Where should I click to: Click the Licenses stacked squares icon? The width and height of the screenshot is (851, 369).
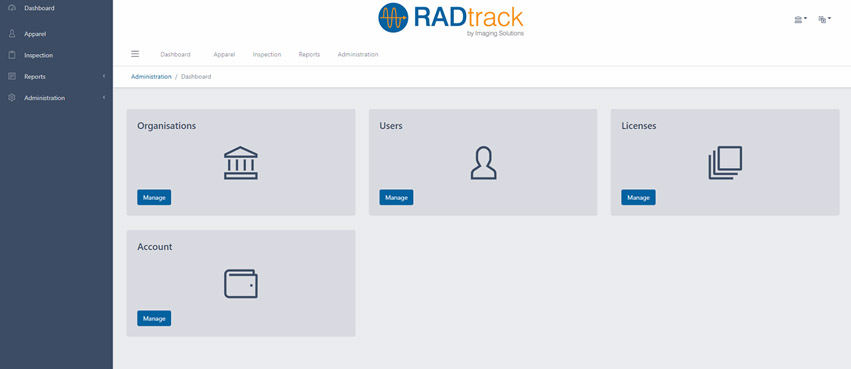(725, 163)
